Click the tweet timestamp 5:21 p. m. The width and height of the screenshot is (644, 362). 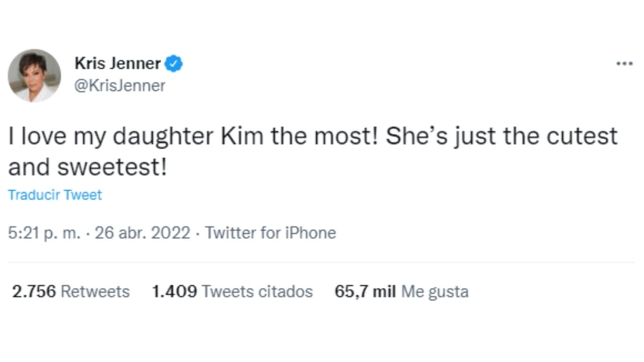(44, 233)
